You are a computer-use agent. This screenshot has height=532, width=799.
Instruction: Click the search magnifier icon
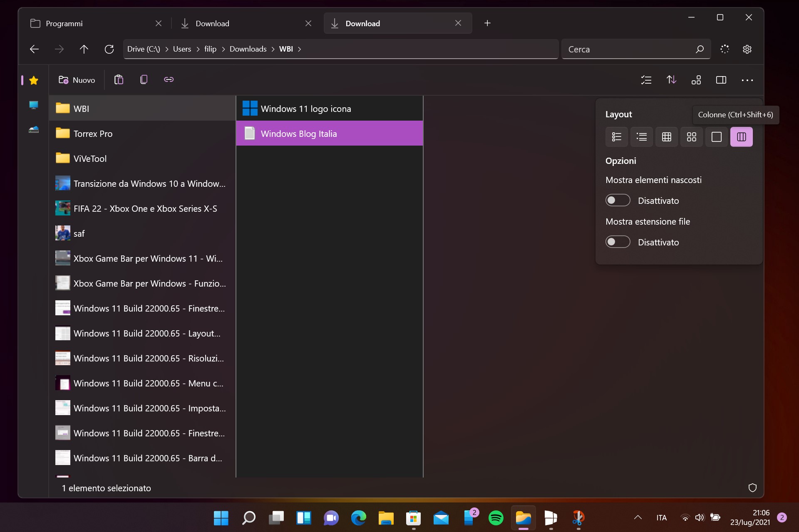(700, 49)
